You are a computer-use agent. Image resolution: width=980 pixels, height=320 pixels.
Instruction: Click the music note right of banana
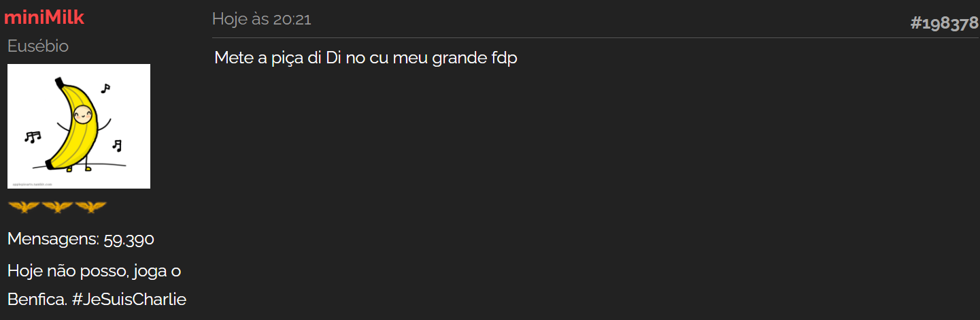[x=117, y=145]
